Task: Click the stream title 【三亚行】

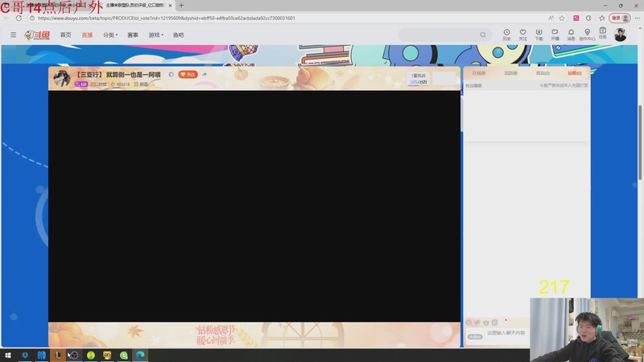Action: tap(118, 75)
